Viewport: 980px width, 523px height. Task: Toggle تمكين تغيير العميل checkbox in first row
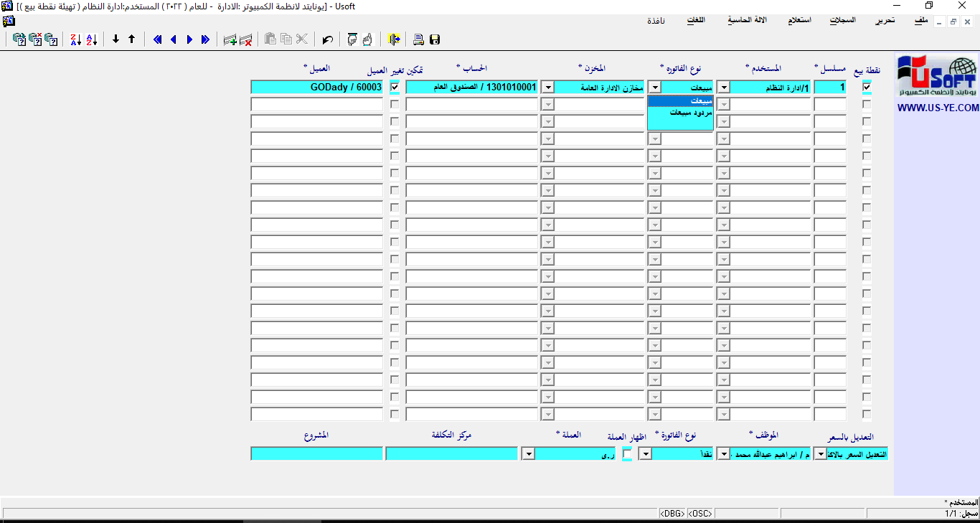click(x=395, y=87)
